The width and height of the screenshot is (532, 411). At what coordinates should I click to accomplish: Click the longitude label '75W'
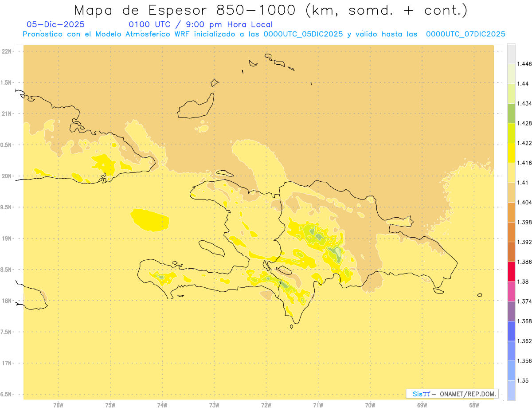point(110,405)
